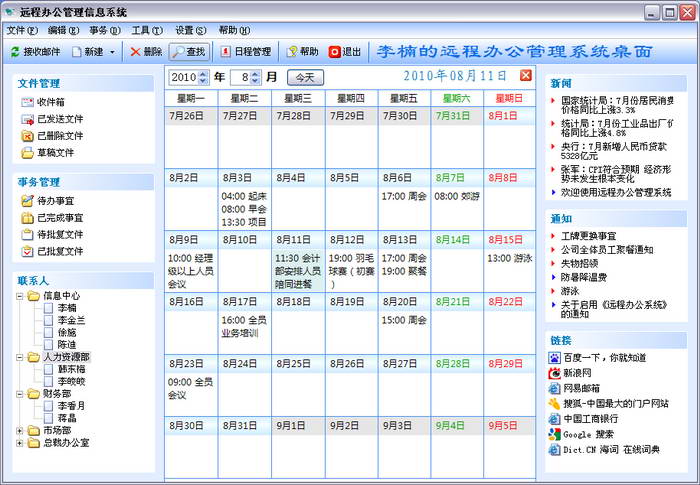Open the 设置(S) menu

tap(190, 30)
